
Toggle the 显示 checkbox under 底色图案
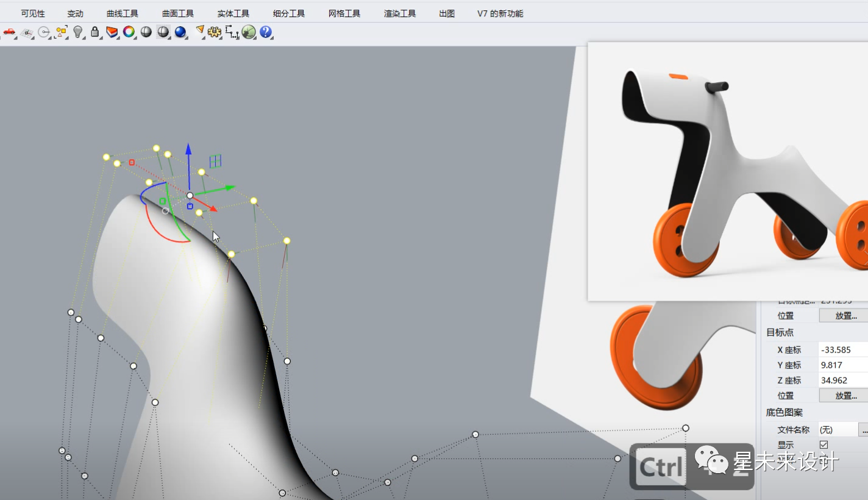pos(824,445)
